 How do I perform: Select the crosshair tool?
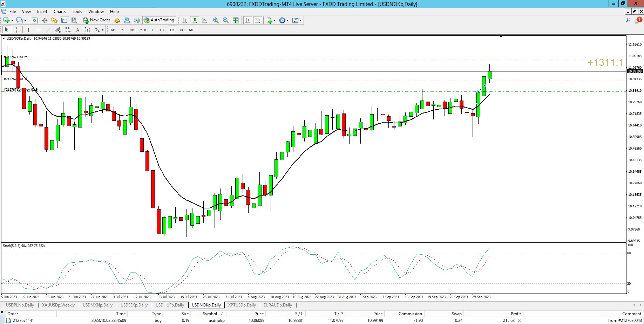[16, 30]
